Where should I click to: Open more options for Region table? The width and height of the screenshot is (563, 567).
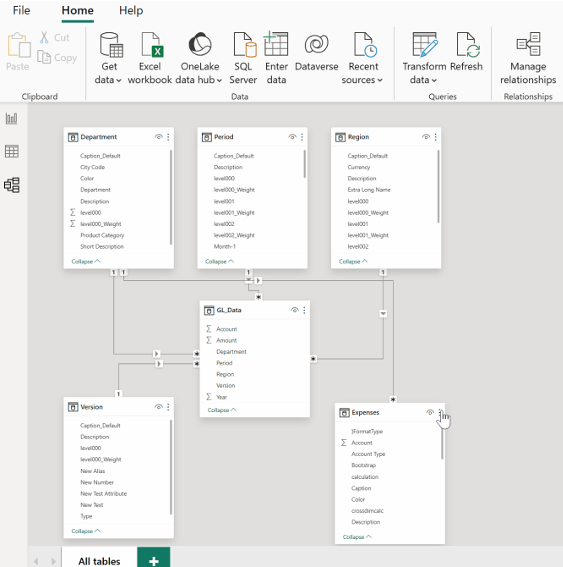point(435,137)
